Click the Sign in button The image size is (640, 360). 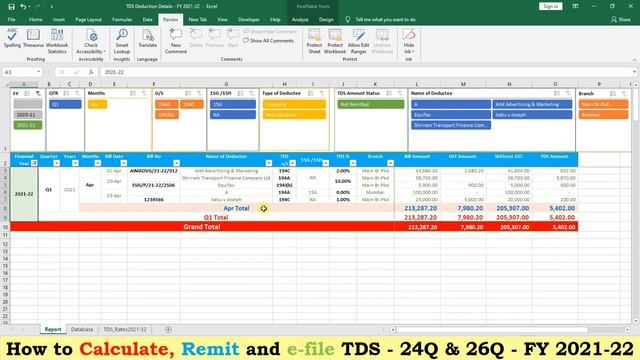pos(550,7)
